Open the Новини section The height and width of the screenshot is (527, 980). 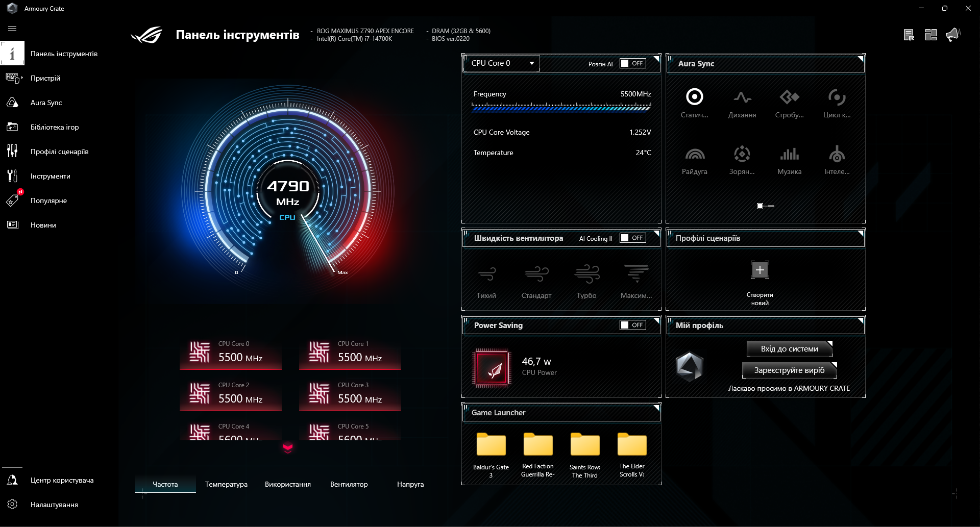coord(43,224)
